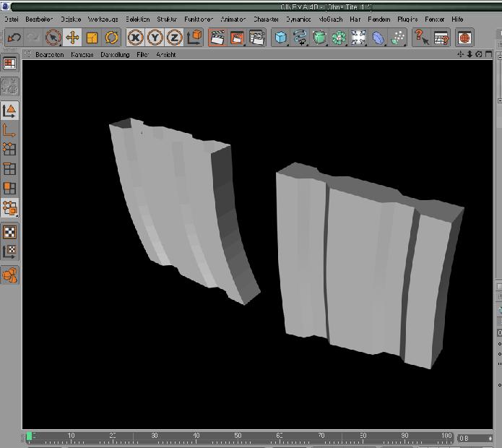The height and width of the screenshot is (448, 502).
Task: Switch to Points mode
Action: pyautogui.click(x=9, y=150)
